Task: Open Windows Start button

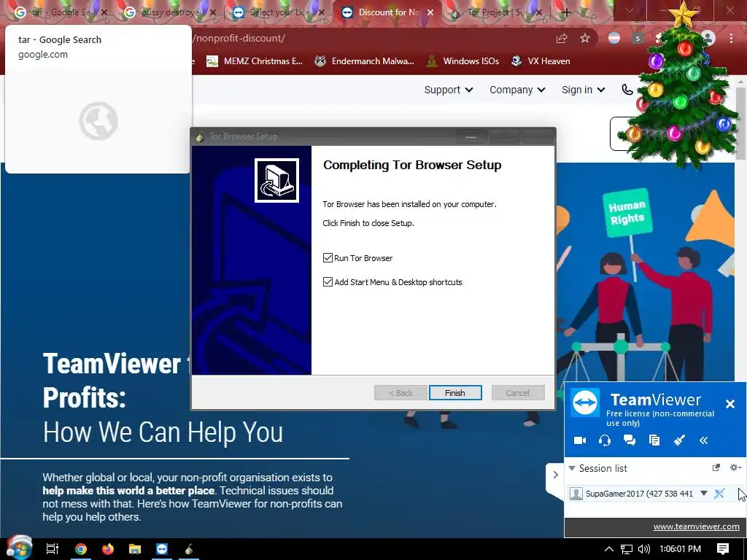Action: [19, 548]
